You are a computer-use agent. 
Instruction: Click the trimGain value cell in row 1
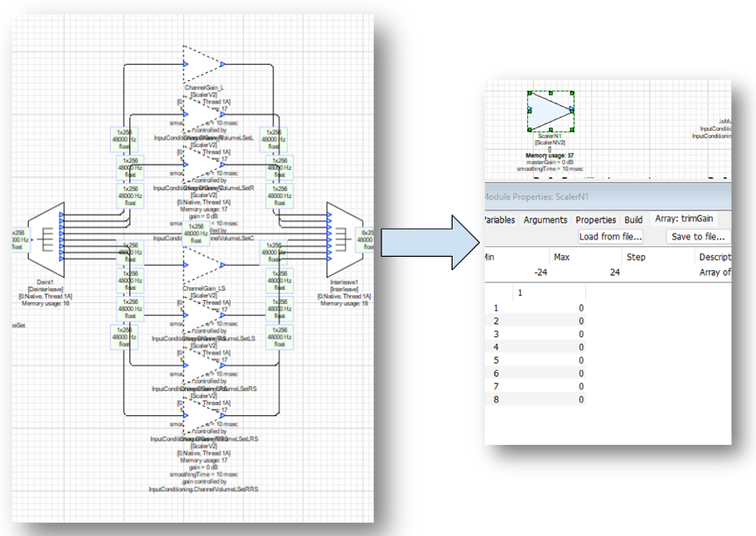[x=550, y=307]
